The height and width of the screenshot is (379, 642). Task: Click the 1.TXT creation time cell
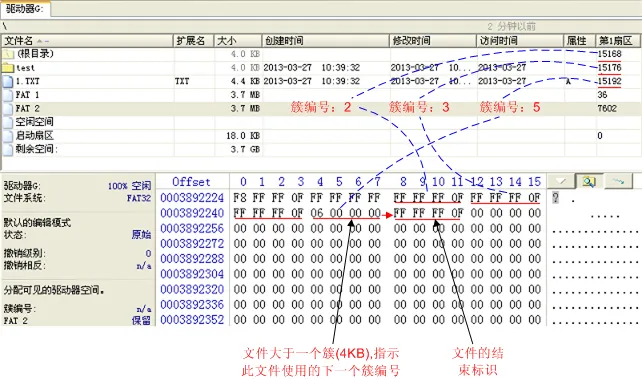tap(312, 81)
